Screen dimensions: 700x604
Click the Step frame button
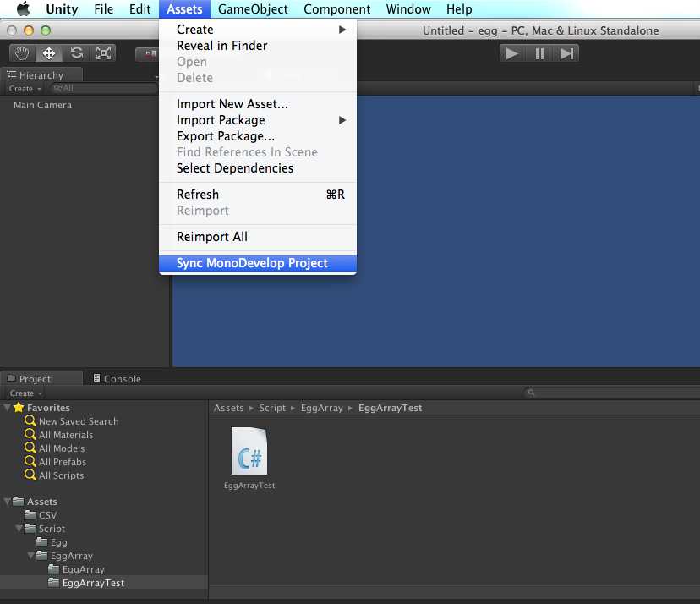coord(566,53)
